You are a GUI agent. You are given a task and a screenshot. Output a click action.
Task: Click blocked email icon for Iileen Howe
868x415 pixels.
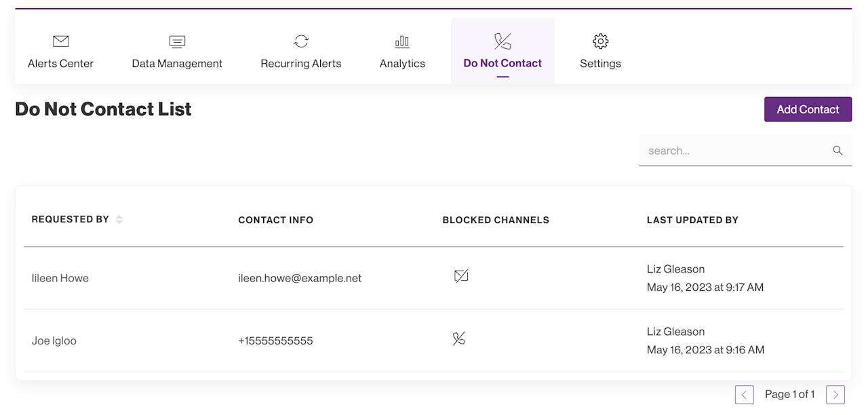pyautogui.click(x=461, y=276)
